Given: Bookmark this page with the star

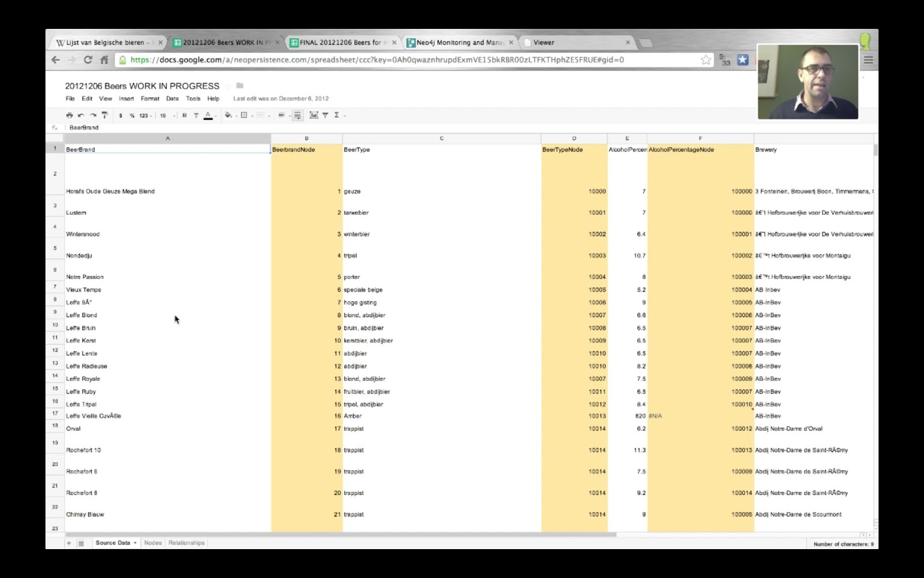Looking at the screenshot, I should point(706,60).
